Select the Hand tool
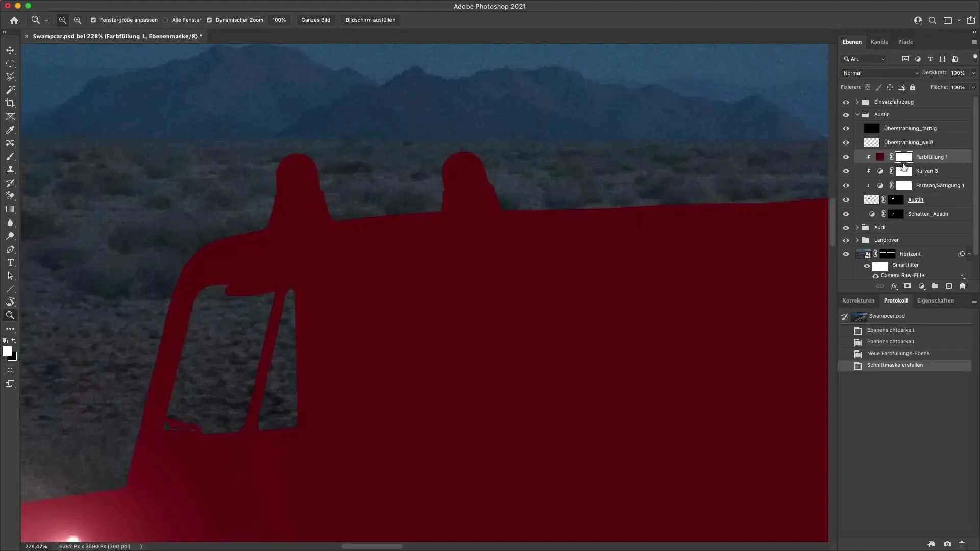The width and height of the screenshot is (980, 551). point(10,302)
